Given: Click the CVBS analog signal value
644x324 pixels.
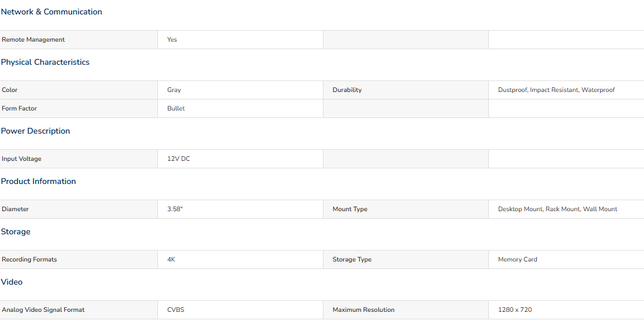Looking at the screenshot, I should coord(176,310).
